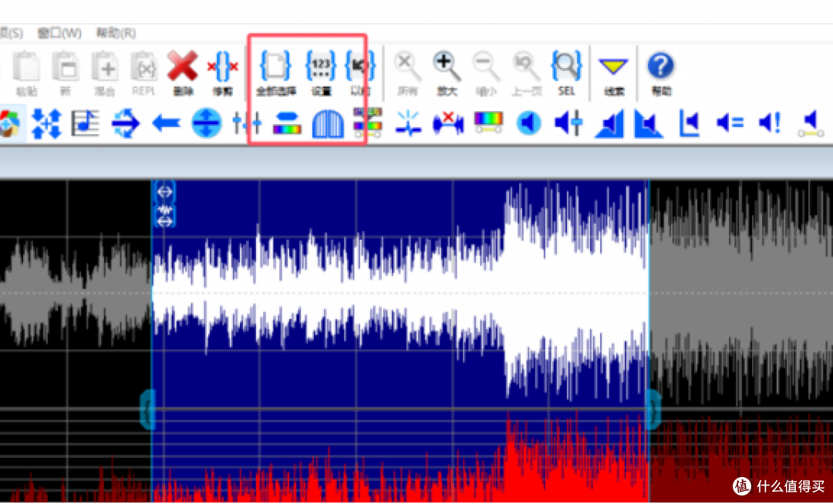Click the speaker with L-shaped bracket icon
This screenshot has height=504, width=833.
tap(689, 123)
